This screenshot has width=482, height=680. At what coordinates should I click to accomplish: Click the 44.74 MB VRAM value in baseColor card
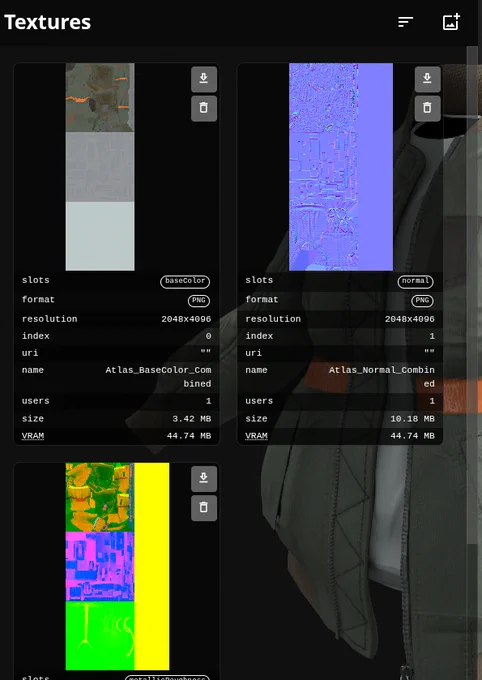(x=189, y=436)
